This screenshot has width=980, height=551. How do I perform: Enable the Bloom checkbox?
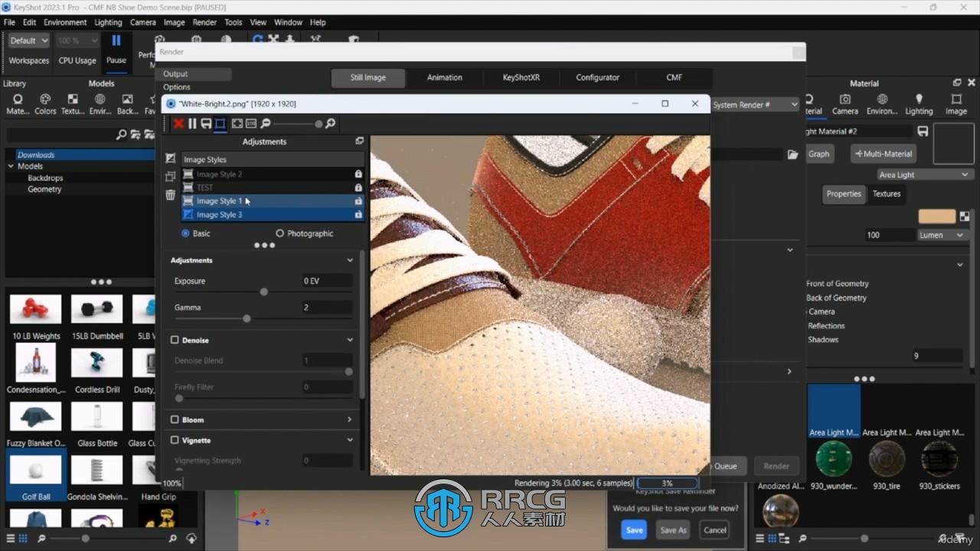click(x=175, y=419)
